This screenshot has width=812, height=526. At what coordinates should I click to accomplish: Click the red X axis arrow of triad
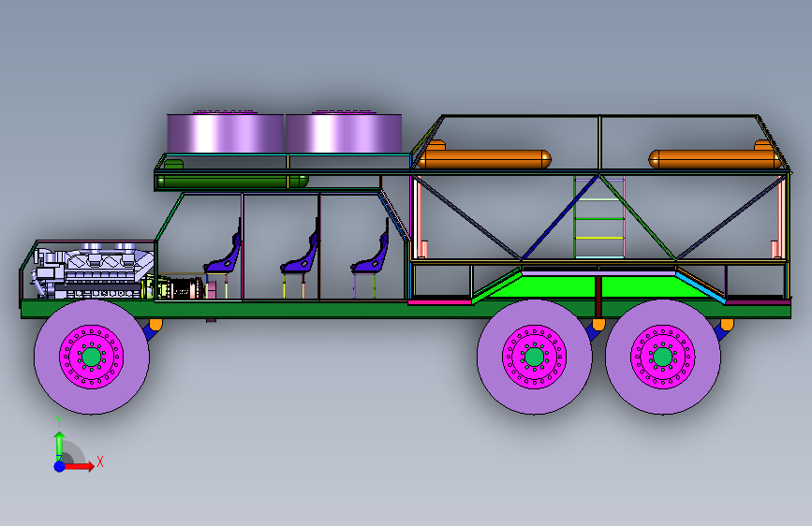click(x=79, y=466)
